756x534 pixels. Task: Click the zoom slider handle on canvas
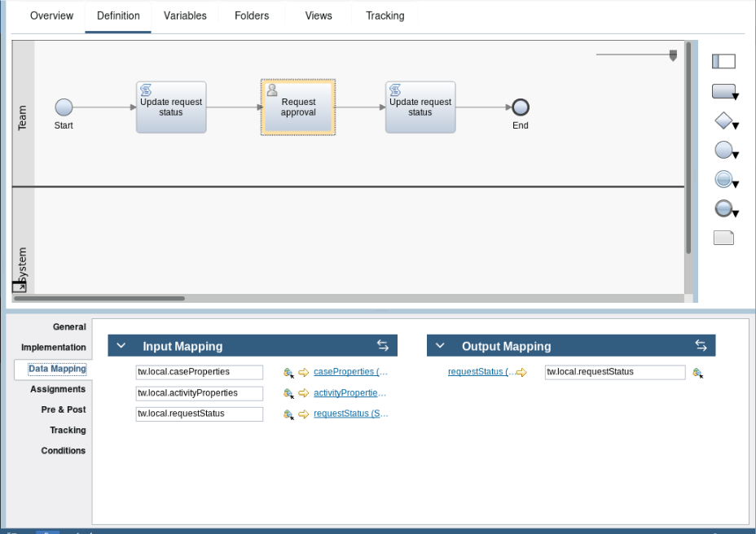coord(673,55)
